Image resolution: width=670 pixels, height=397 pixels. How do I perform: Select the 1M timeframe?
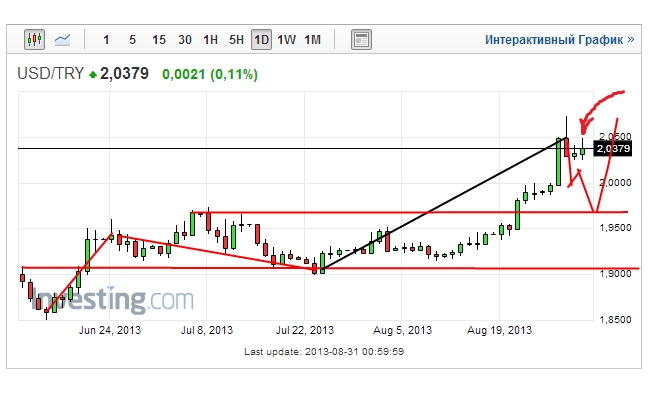(x=312, y=40)
